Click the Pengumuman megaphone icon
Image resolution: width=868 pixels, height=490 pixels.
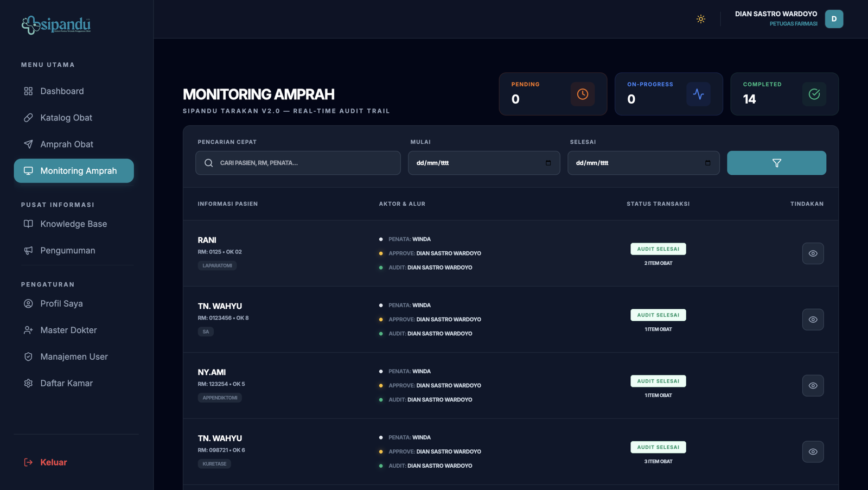(28, 251)
